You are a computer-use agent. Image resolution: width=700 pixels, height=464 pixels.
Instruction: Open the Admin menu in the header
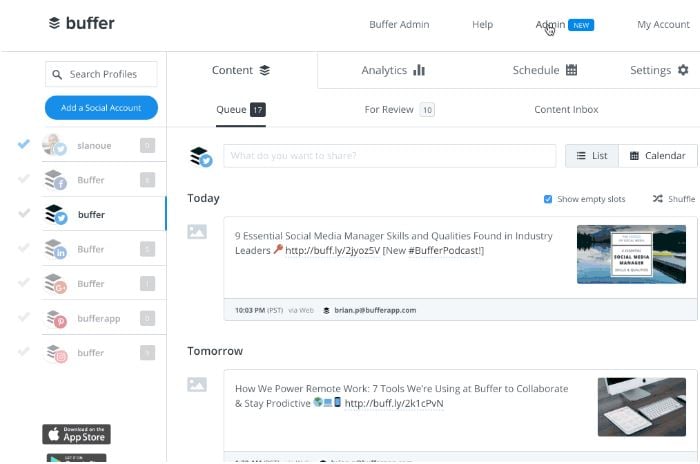[x=550, y=25]
